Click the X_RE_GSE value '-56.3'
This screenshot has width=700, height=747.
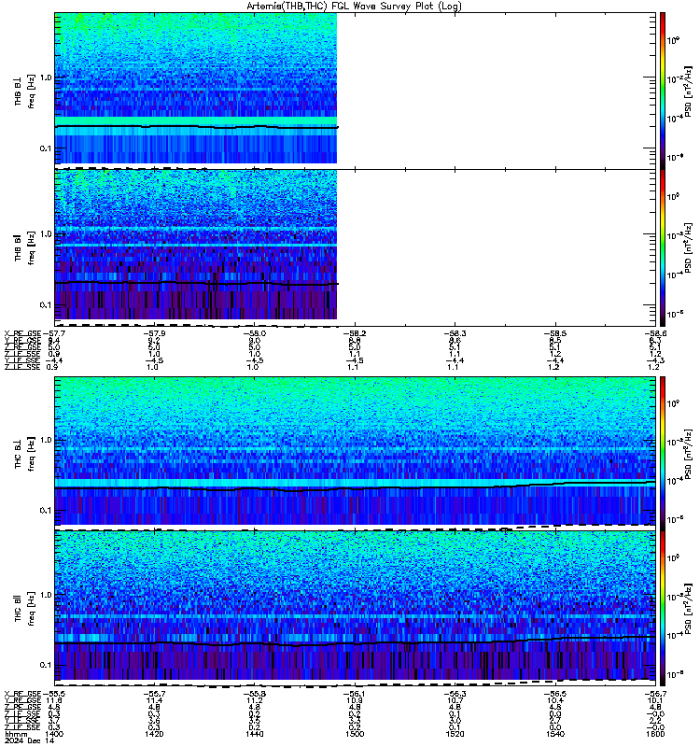(x=455, y=694)
